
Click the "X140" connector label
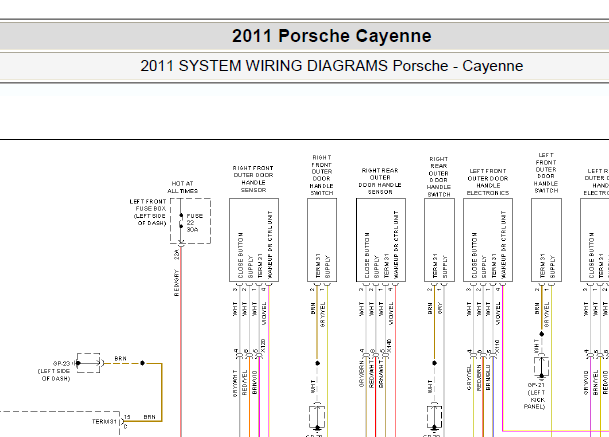[389, 346]
